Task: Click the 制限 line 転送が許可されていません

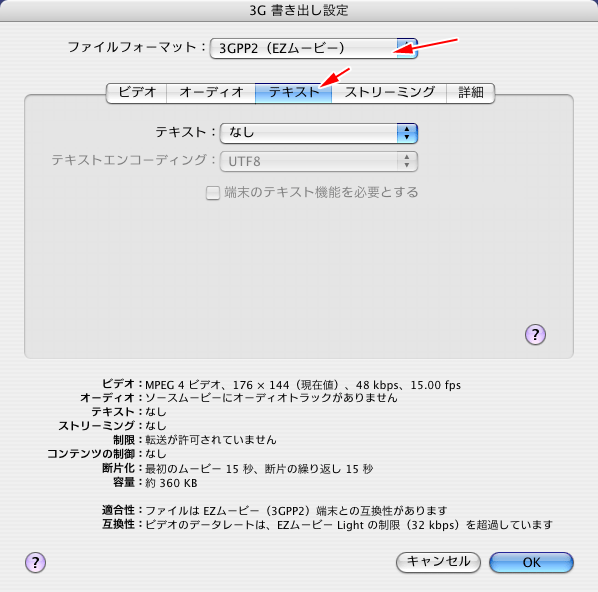Action: 195,440
